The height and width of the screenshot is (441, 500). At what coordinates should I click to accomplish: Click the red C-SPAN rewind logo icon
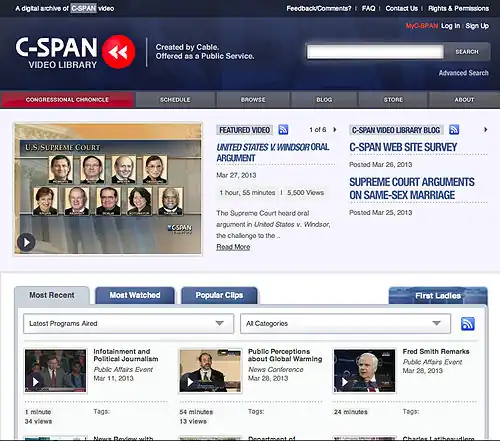point(118,52)
